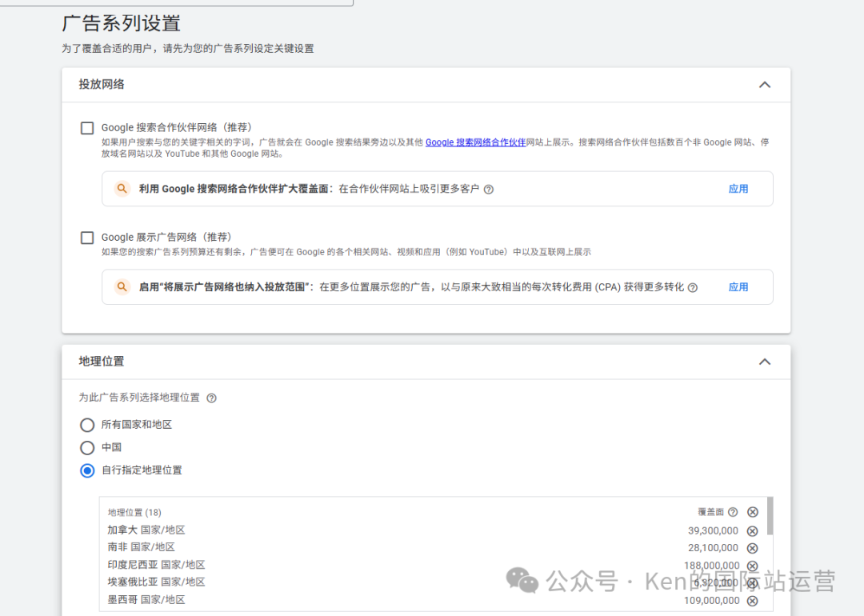Remove 墨西哥 location
Viewport: 864px width, 616px height.
[x=753, y=601]
